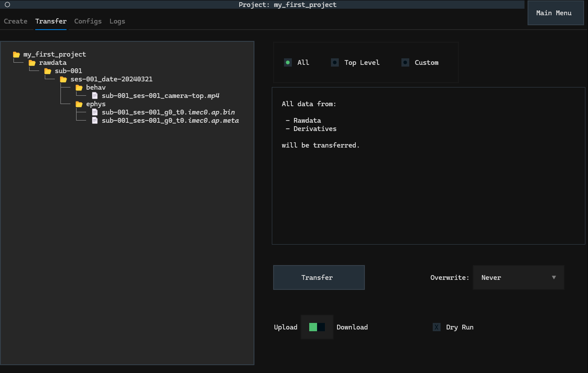The height and width of the screenshot is (373, 588).
Task: Open the Configs tab
Action: 88,21
